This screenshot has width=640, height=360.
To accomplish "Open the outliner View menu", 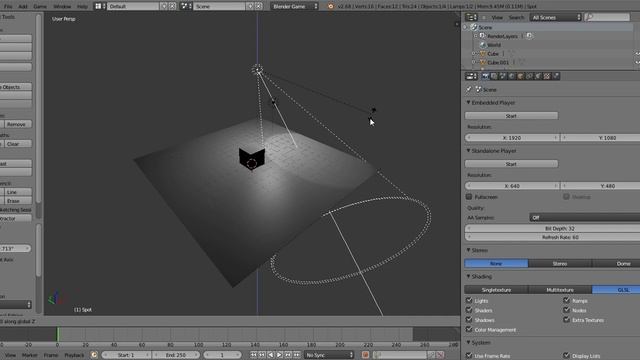I will click(x=497, y=18).
